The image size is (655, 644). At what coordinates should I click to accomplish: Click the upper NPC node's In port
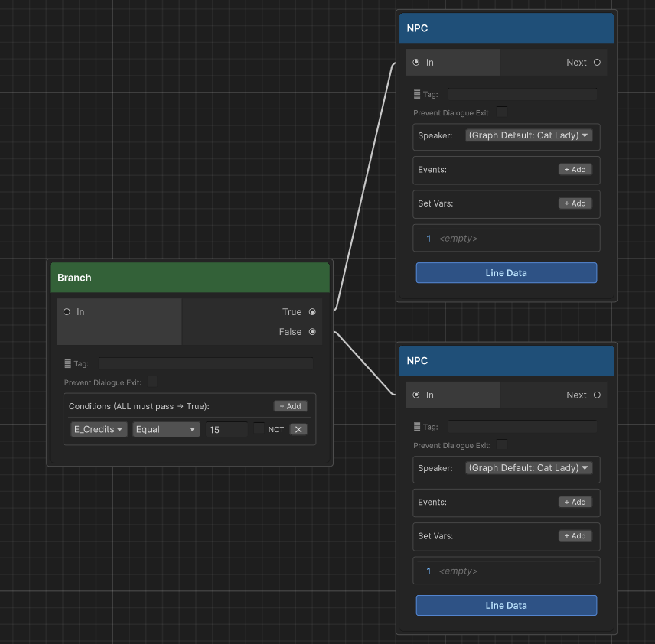(x=416, y=62)
